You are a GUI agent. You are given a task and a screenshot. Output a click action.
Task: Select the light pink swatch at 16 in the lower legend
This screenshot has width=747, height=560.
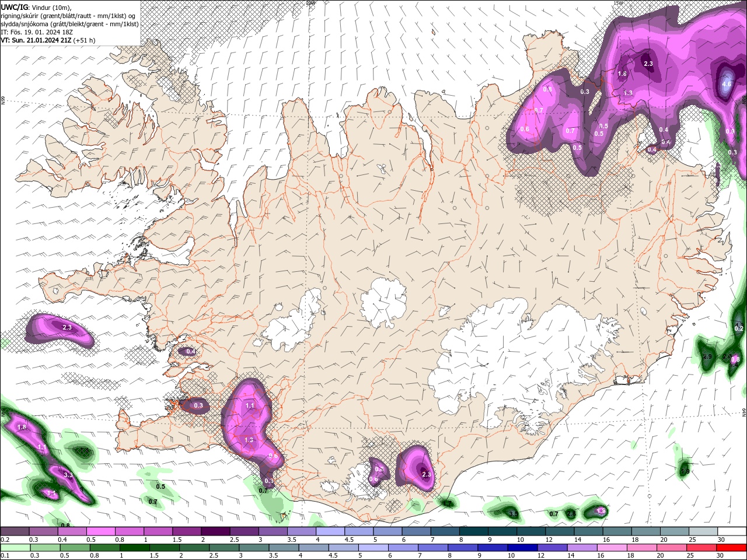click(x=613, y=548)
